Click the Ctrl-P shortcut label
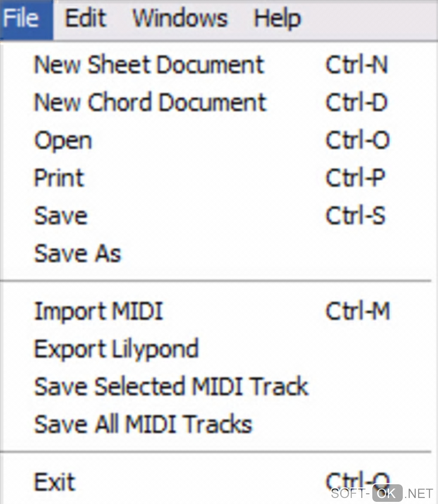The height and width of the screenshot is (504, 438). click(x=356, y=178)
